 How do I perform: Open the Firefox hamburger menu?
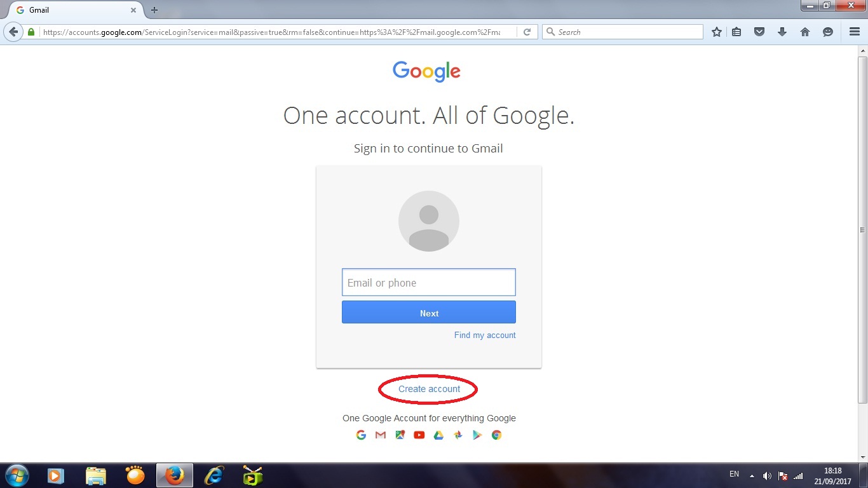point(855,32)
